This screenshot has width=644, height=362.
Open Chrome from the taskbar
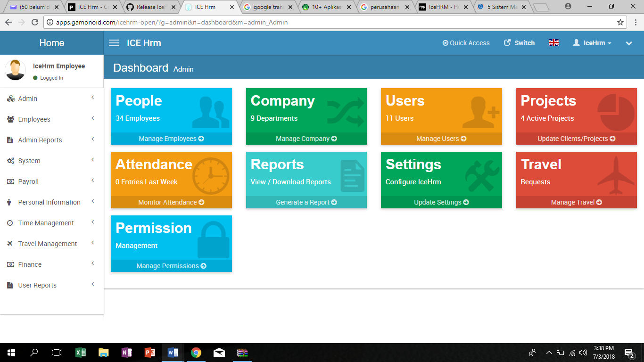click(196, 352)
